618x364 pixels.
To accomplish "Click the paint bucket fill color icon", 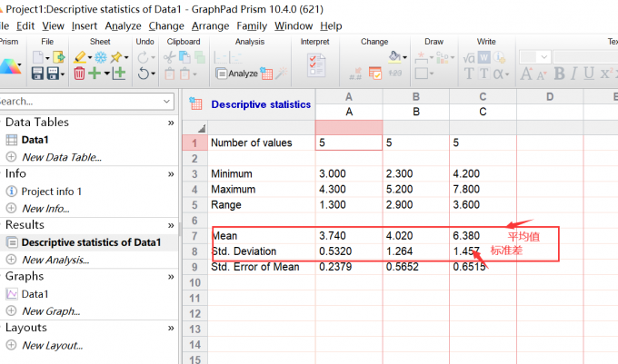I will [395, 56].
